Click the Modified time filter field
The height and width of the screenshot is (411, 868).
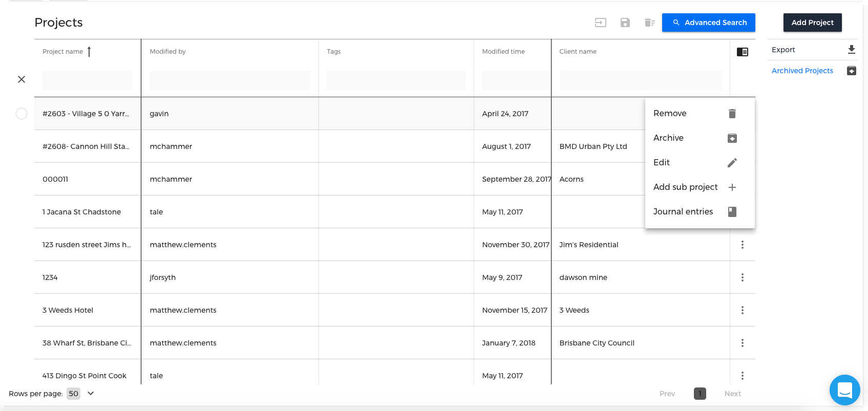[x=516, y=80]
